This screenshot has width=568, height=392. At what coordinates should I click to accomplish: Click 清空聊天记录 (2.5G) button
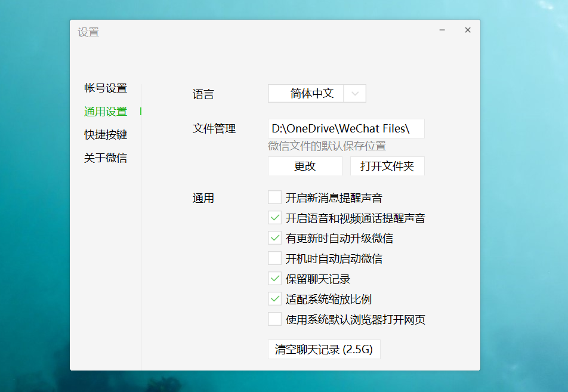tap(324, 350)
